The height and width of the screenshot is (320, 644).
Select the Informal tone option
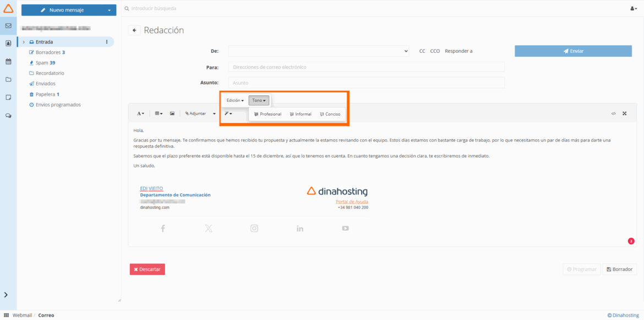point(301,113)
